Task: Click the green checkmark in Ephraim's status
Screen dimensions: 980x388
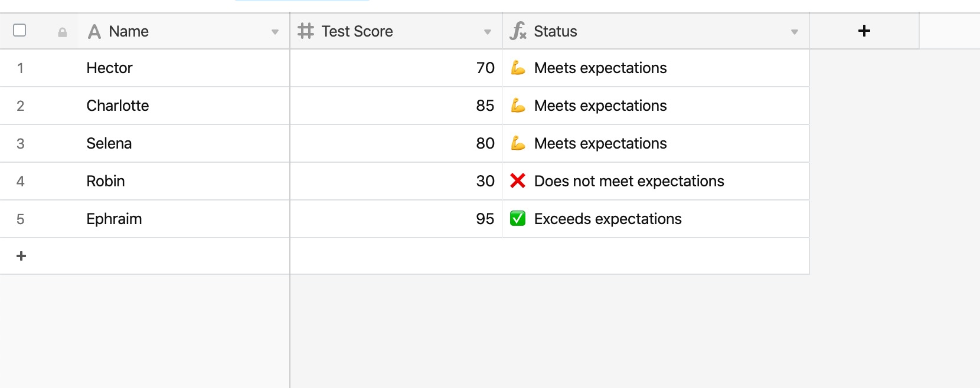Action: 518,218
